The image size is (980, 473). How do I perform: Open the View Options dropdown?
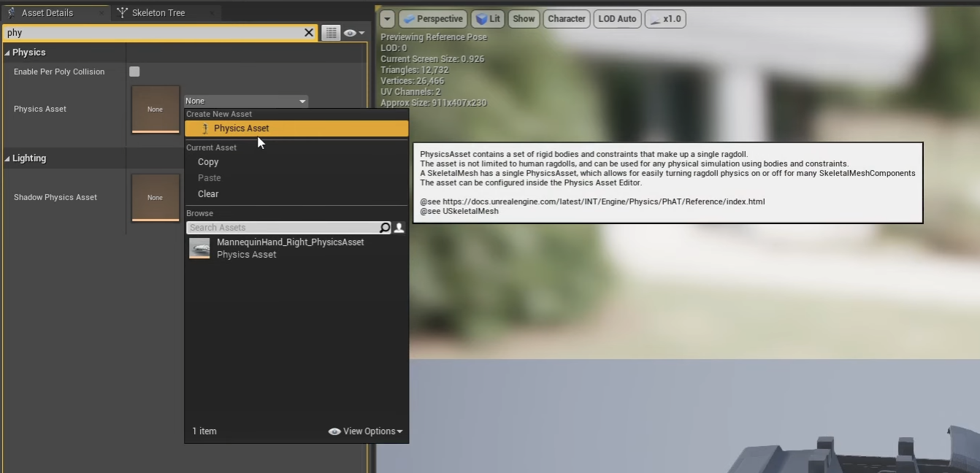pos(365,431)
